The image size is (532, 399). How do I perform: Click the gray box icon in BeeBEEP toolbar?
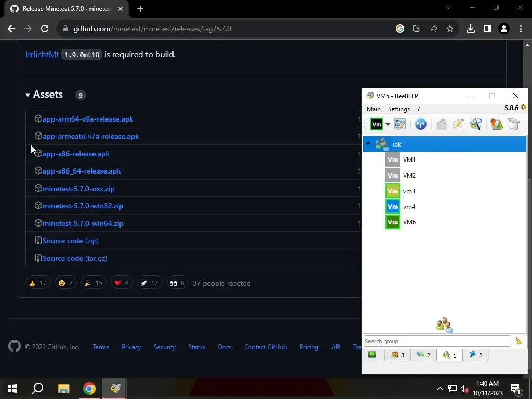[514, 124]
